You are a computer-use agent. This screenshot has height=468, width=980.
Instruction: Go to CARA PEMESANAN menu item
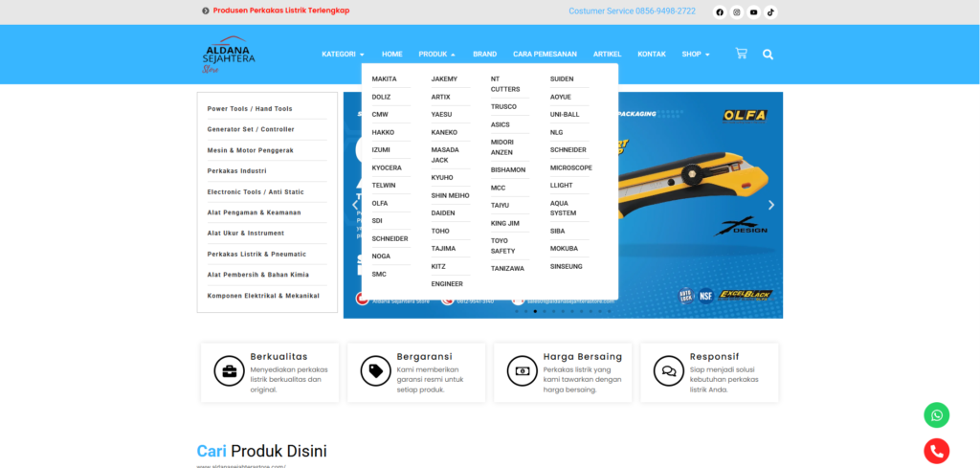(545, 55)
